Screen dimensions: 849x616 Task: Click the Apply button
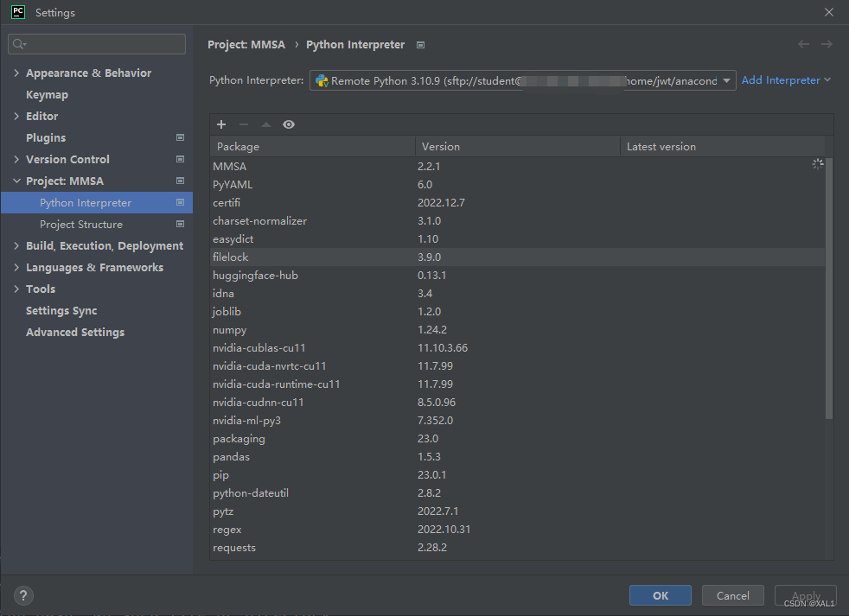point(806,595)
